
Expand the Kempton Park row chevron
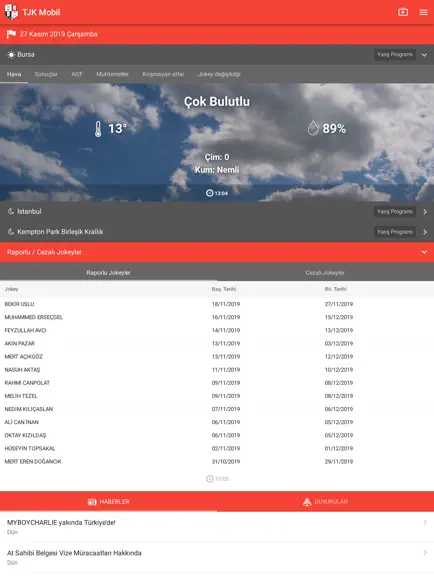[x=425, y=232]
